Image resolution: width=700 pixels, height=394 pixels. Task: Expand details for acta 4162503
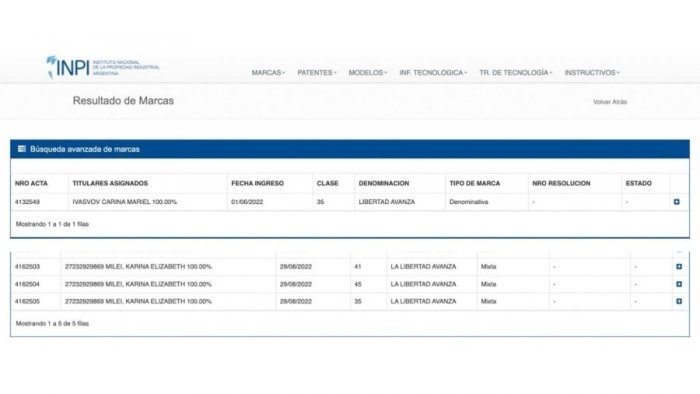pos(679,266)
